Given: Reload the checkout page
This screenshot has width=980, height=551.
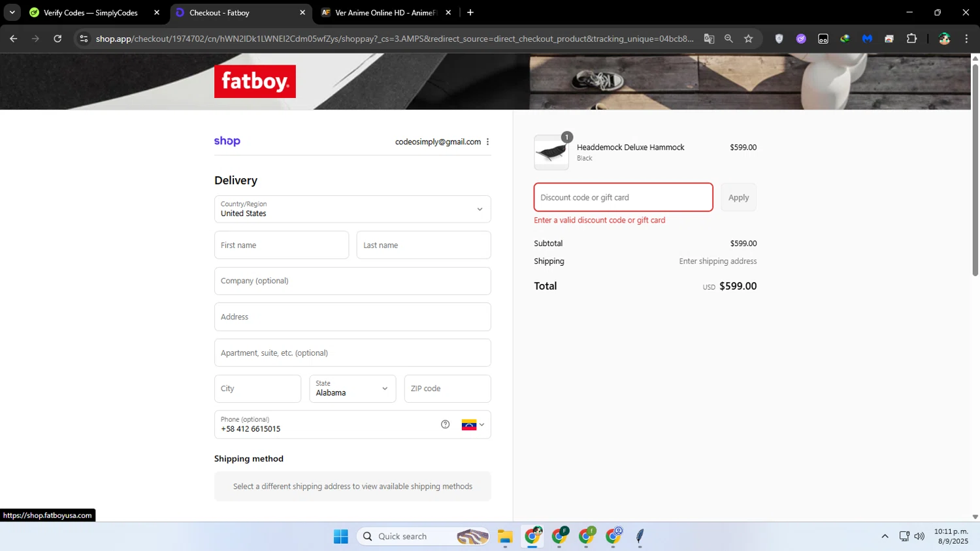Looking at the screenshot, I should (x=57, y=39).
